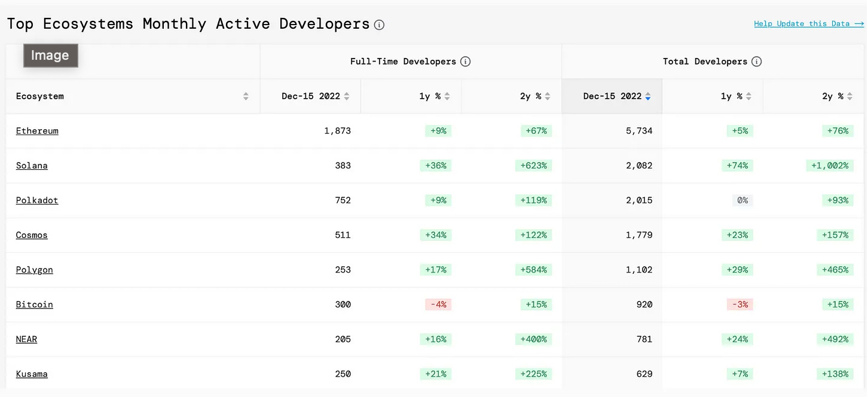Sort Total Developers 1y % column
Image resolution: width=868 pixels, height=397 pixels.
tap(748, 96)
